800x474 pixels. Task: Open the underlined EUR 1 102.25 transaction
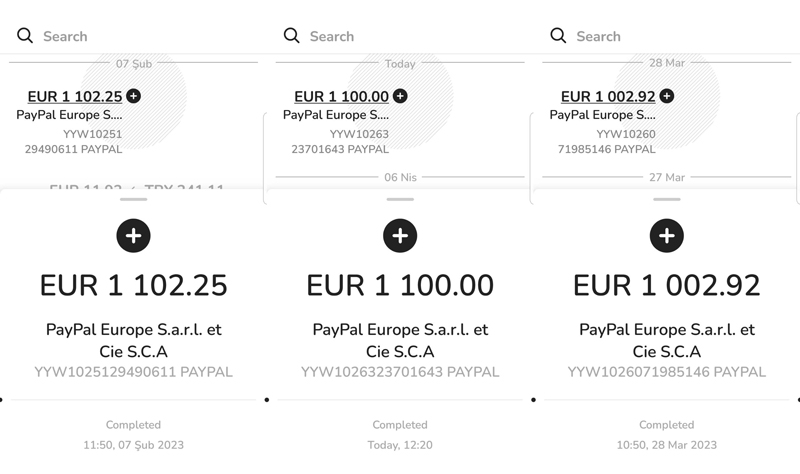(x=75, y=96)
